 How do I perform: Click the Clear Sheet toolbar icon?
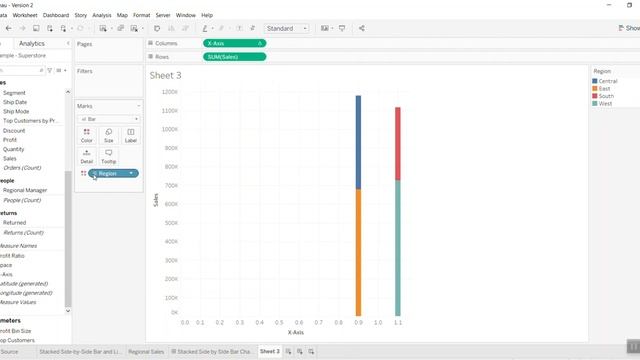(x=134, y=28)
